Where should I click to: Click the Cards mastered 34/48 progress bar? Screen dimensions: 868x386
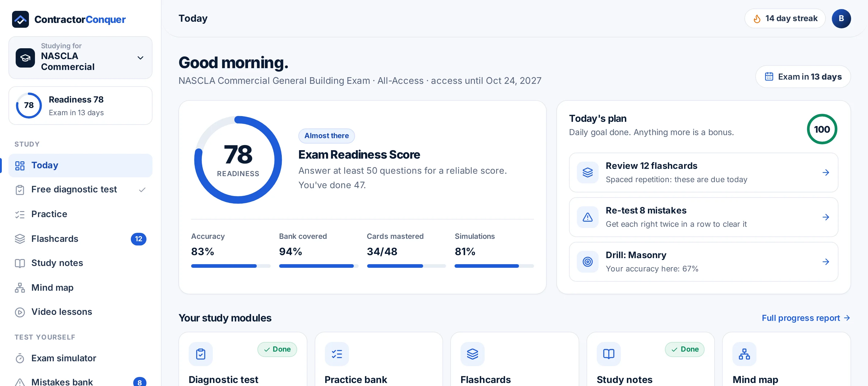[x=406, y=266]
